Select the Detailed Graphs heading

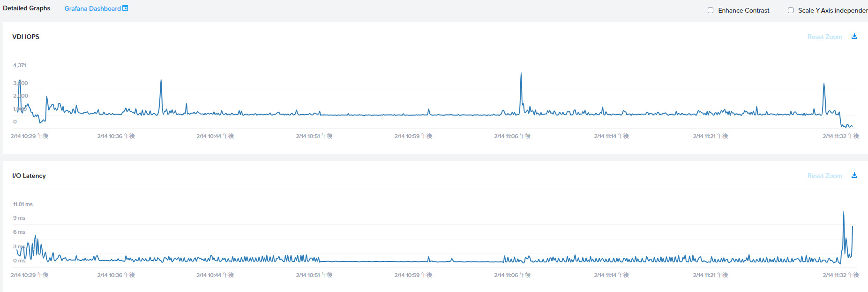coord(27,8)
